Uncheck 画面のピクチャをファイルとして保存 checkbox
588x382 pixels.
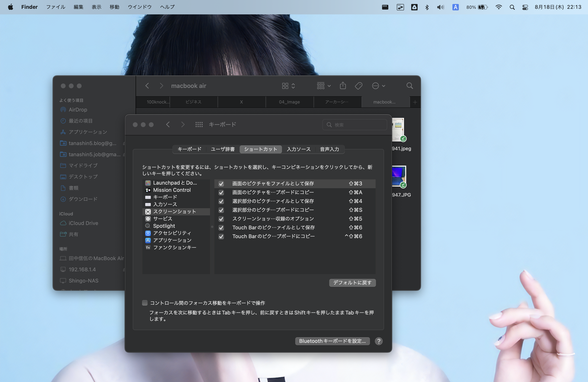[x=221, y=184]
